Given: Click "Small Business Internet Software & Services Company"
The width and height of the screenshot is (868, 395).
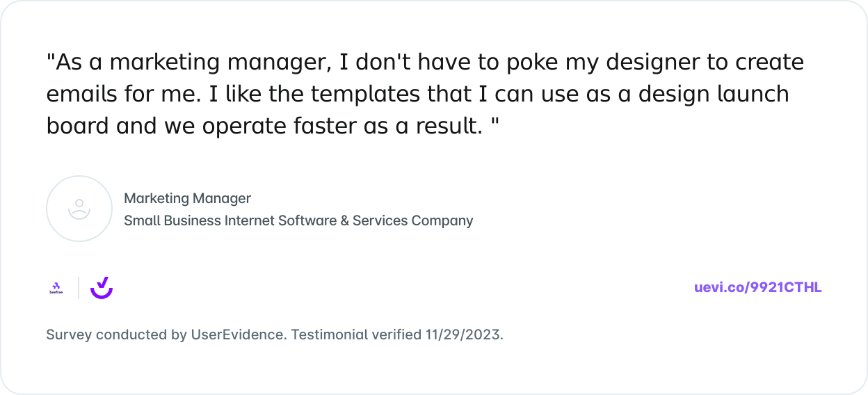Looking at the screenshot, I should 298,221.
